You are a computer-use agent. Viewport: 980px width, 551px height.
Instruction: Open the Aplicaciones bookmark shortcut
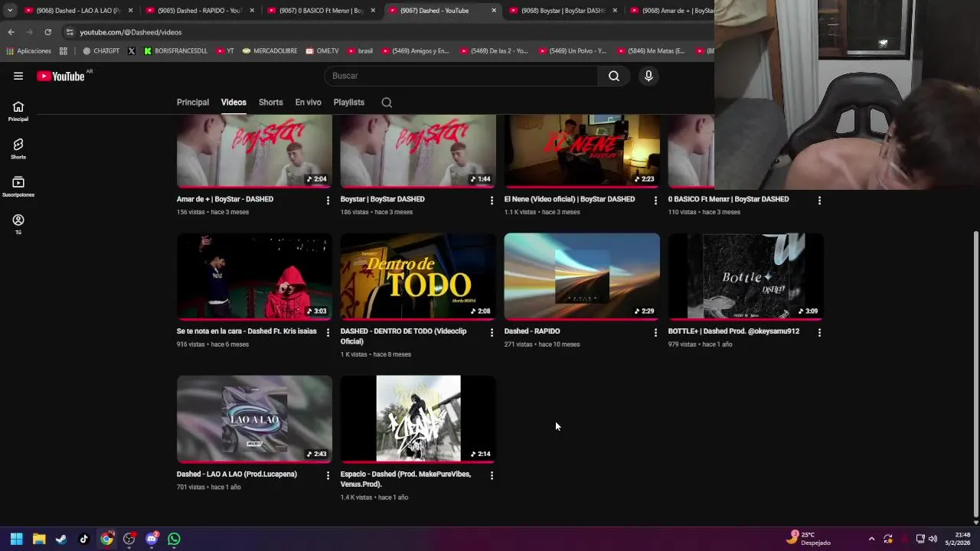[x=28, y=51]
